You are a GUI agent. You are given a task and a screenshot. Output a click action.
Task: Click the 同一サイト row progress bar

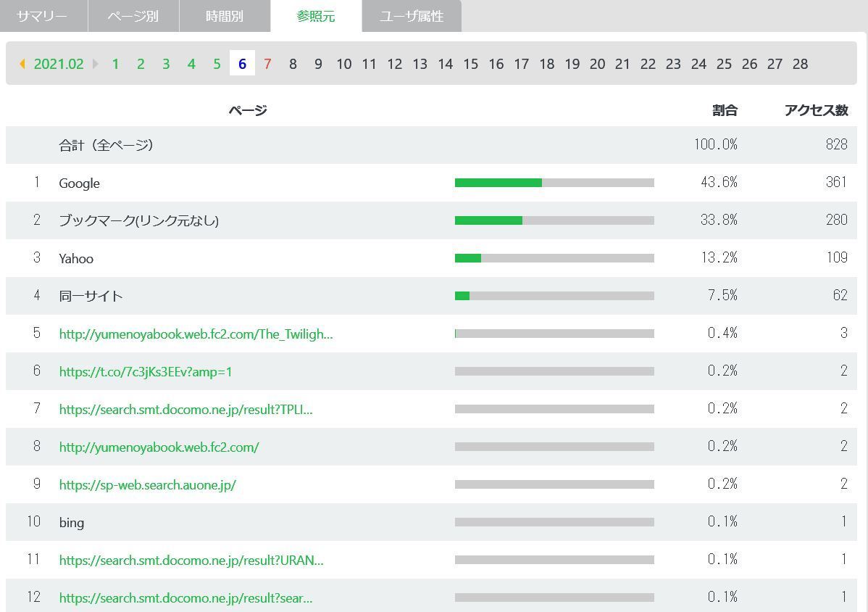[554, 296]
